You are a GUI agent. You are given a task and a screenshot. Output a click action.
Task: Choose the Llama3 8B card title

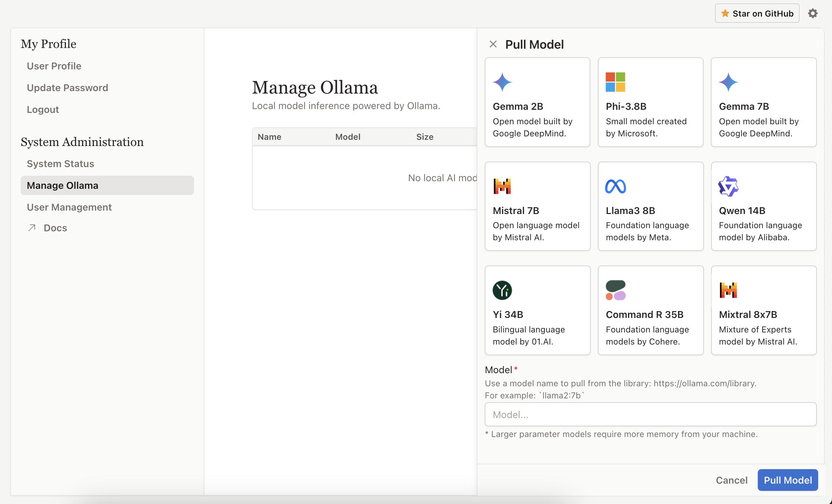pos(630,211)
